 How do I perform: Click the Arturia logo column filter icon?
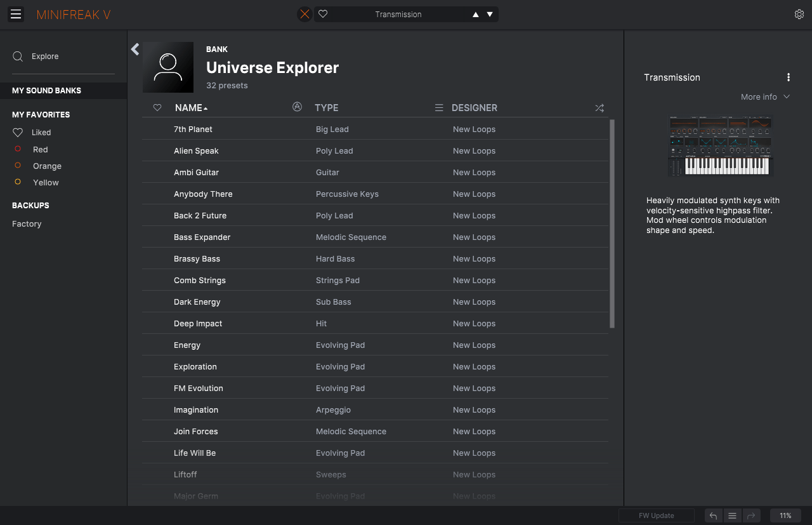(x=297, y=107)
